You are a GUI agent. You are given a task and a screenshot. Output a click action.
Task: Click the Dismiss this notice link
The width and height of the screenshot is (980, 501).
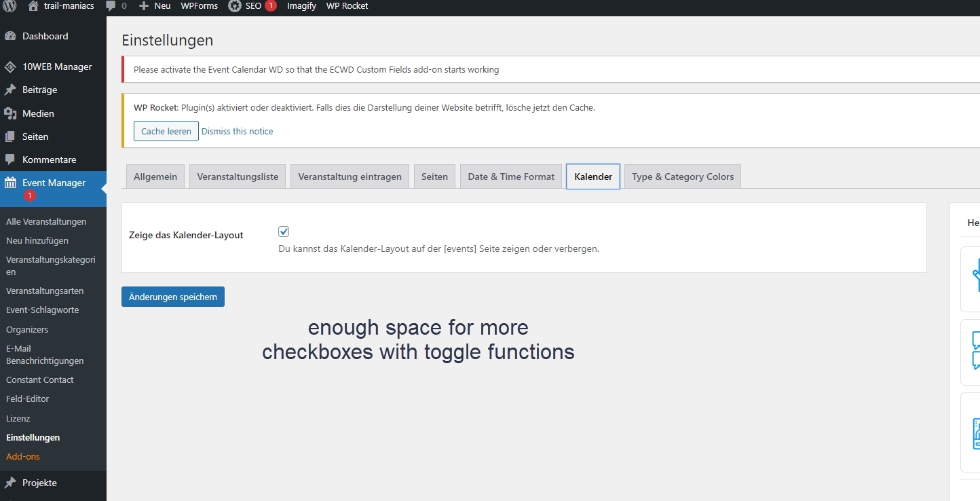[x=237, y=131]
